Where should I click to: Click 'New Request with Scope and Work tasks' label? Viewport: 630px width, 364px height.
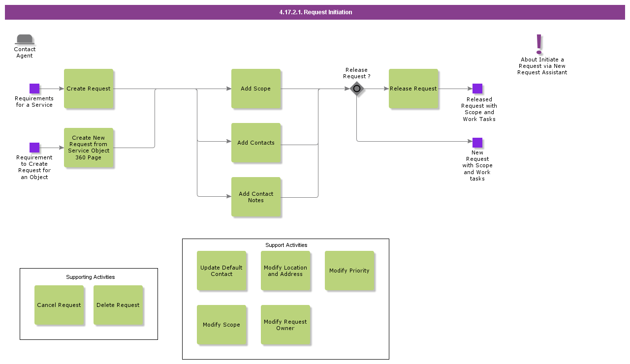tap(477, 166)
